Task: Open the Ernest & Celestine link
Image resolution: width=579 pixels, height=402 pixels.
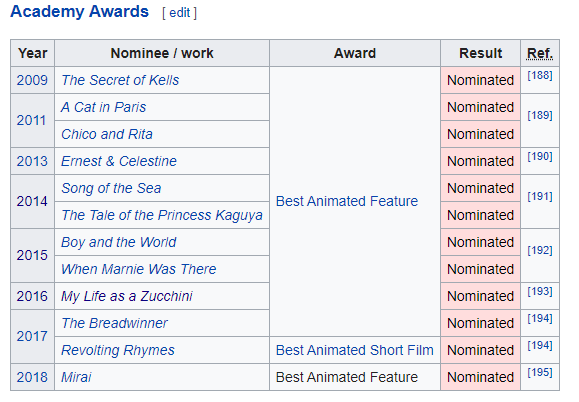Action: click(x=119, y=161)
